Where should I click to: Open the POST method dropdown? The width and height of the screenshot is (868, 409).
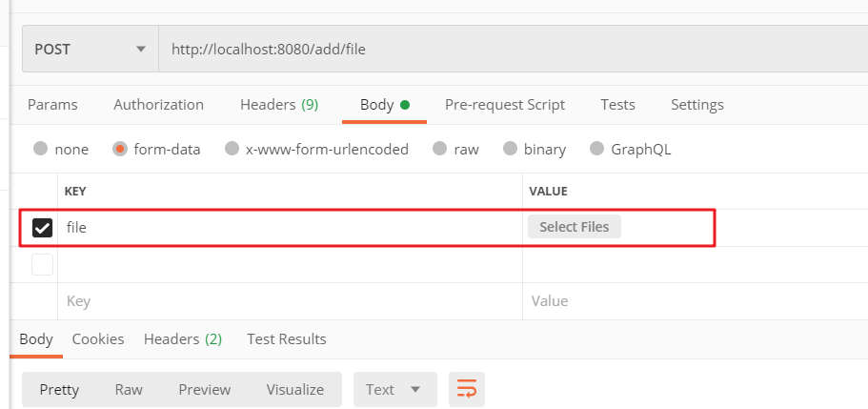click(x=91, y=50)
